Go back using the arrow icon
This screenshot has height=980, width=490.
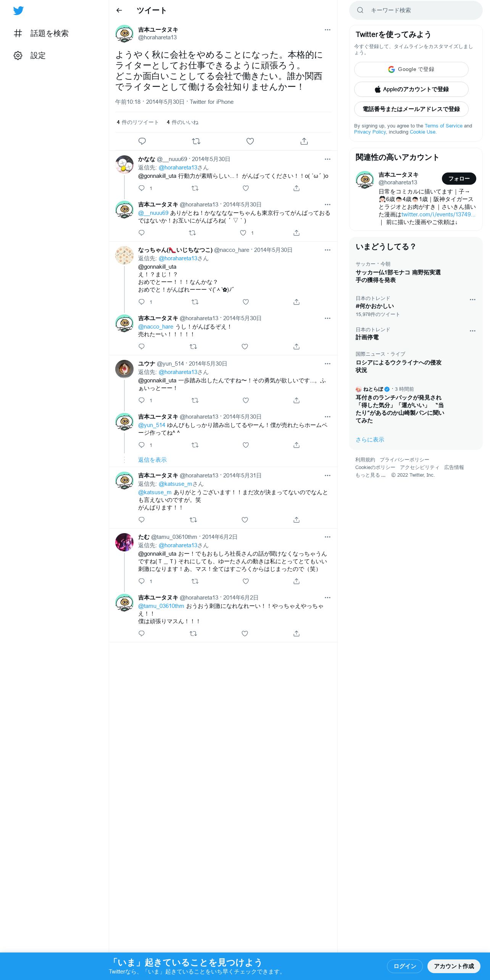click(119, 10)
